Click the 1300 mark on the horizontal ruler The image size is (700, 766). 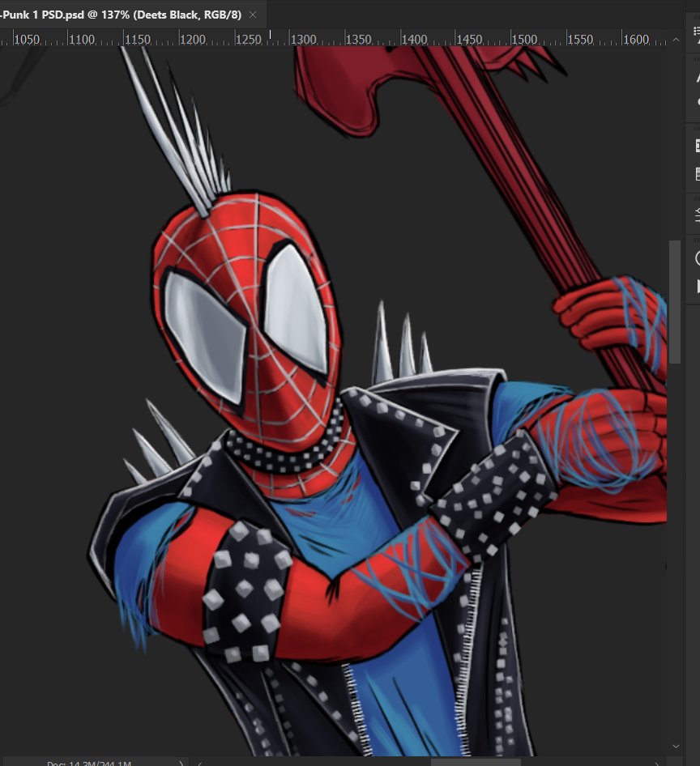pos(303,39)
